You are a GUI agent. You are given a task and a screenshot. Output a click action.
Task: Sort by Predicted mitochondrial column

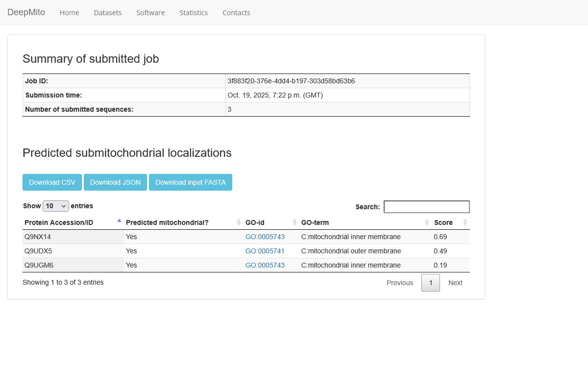[167, 222]
